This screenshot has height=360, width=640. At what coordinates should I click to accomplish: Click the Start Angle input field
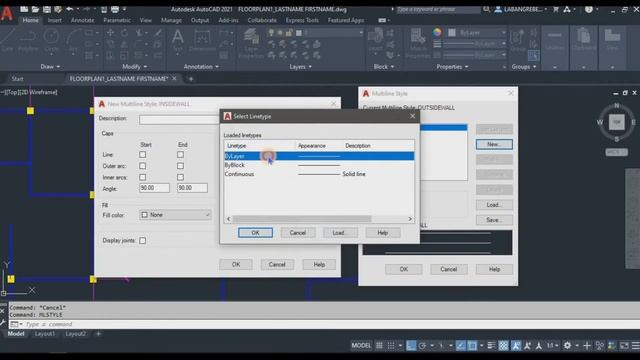[x=154, y=188]
